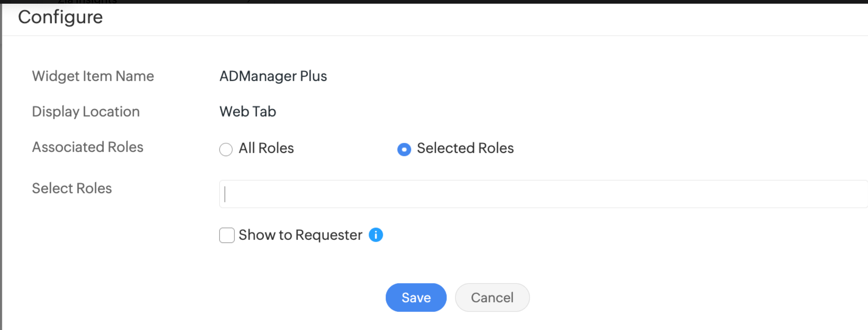Click the Display Location label
Screen dimensions: 868x330
coord(86,111)
